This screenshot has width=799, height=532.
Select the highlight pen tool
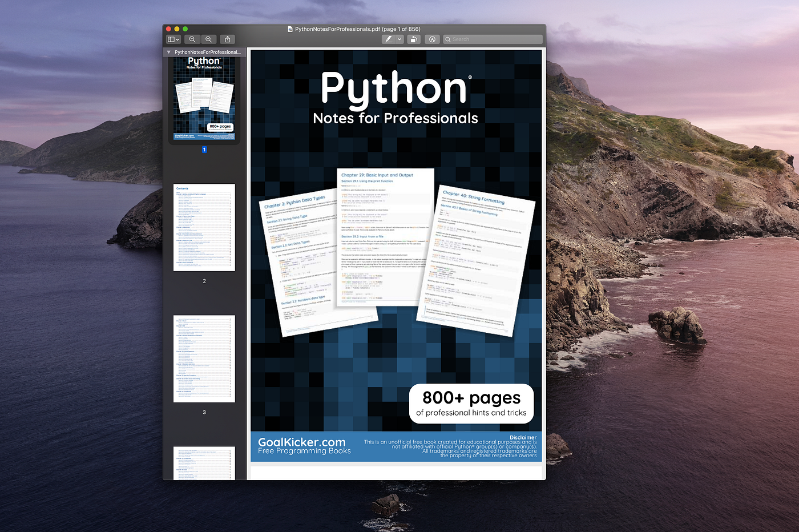389,39
